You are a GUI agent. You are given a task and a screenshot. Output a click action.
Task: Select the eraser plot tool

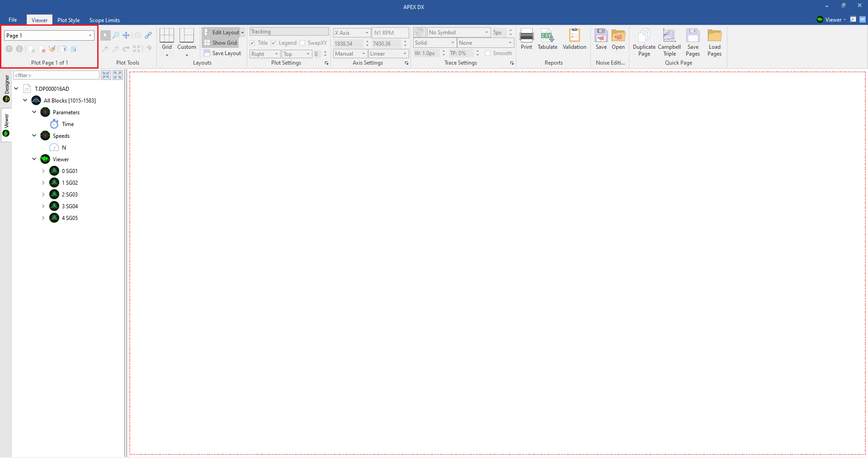point(148,49)
